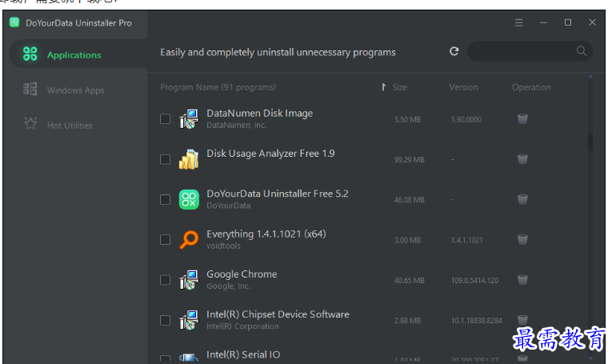Check Everything 1.4.1.1021 checkbox
Screen dimensions: 612x364
pyautogui.click(x=165, y=239)
